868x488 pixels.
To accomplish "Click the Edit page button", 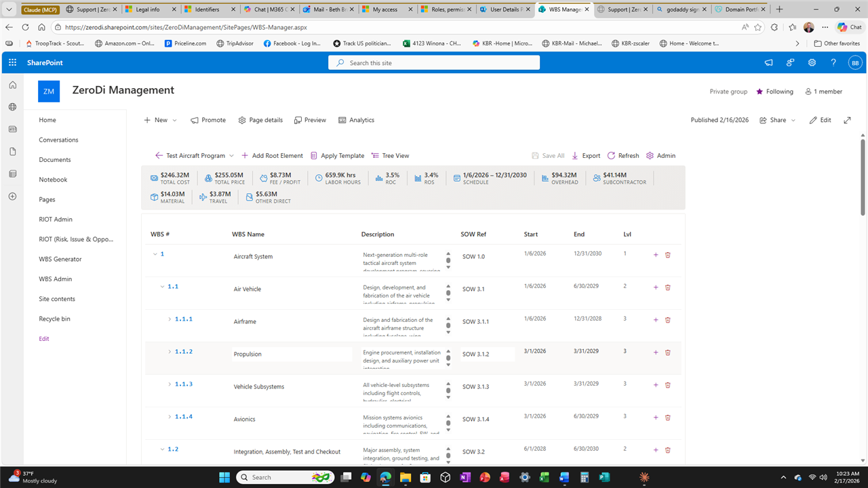I will pyautogui.click(x=820, y=120).
